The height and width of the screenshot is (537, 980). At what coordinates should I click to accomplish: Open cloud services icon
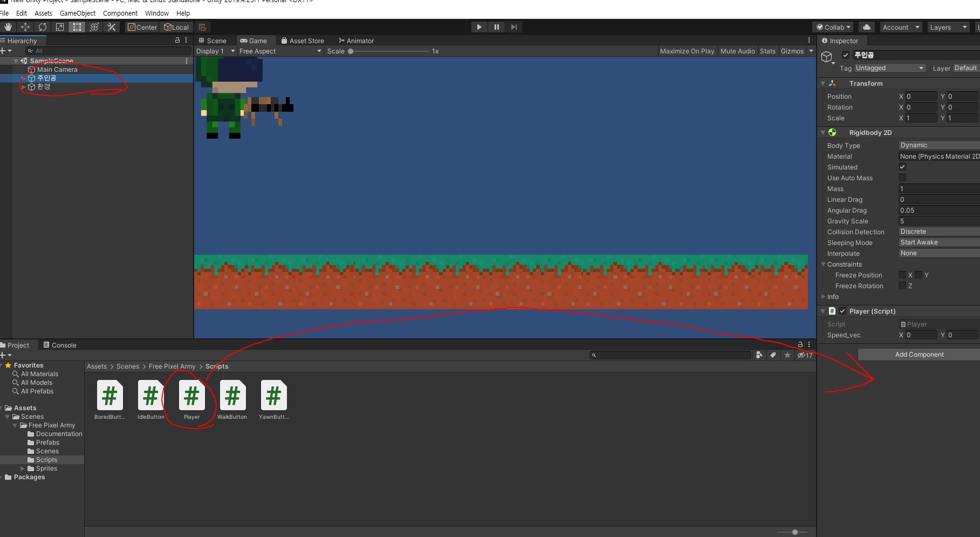tap(866, 27)
